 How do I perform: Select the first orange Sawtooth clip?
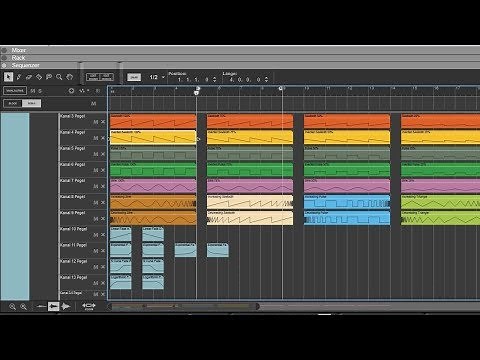point(153,122)
